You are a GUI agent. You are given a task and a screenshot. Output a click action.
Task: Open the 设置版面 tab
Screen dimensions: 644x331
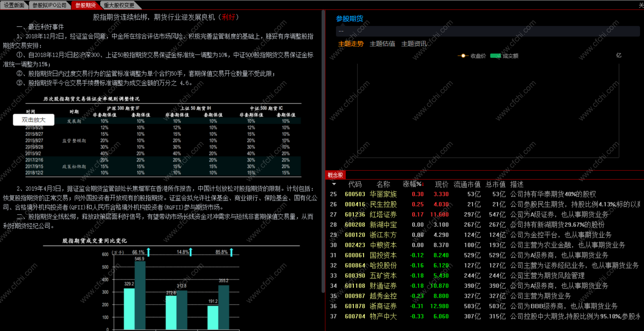point(14,5)
